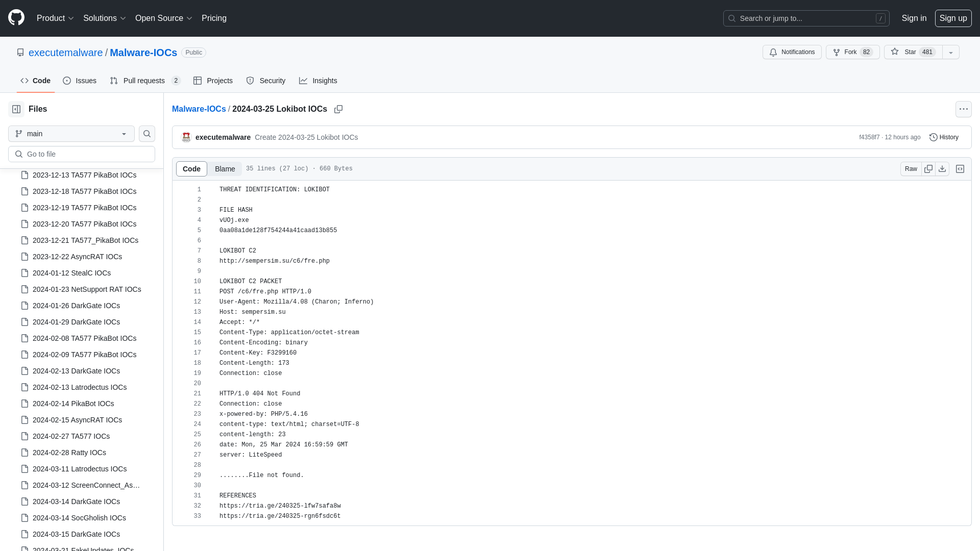Open 2024-01-29 DarkGate IOCs file
Image resolution: width=980 pixels, height=551 pixels.
[x=76, y=322]
